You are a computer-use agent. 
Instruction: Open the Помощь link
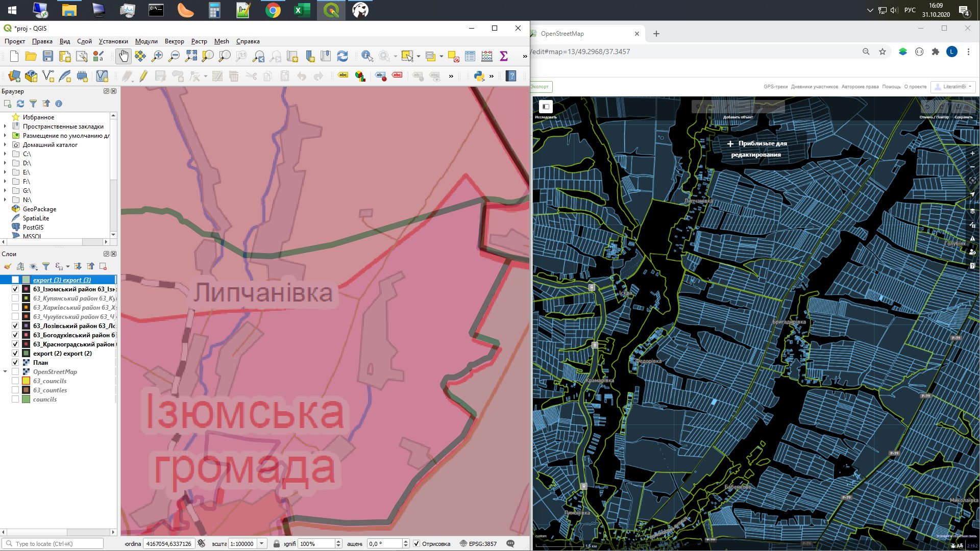pos(891,87)
